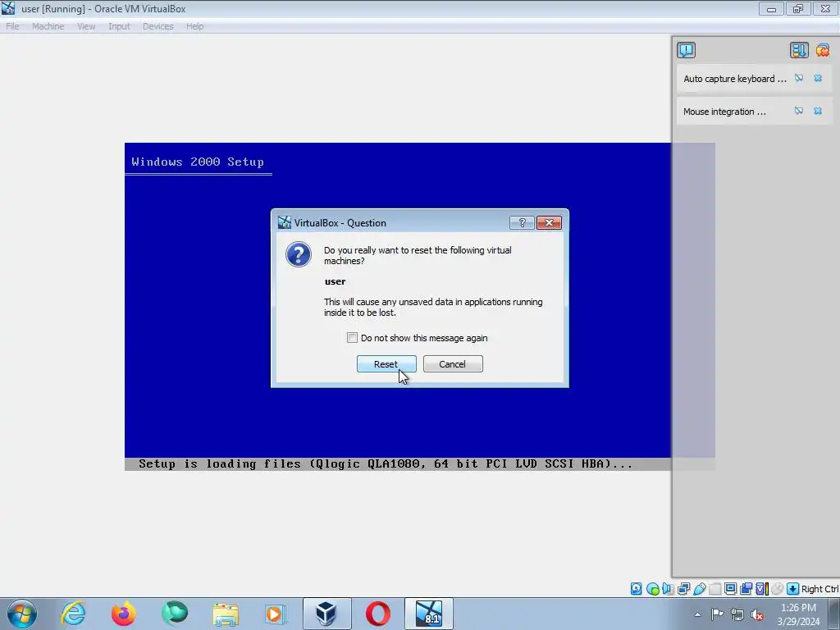Restore down the VirtualBox VM window
This screenshot has width=840, height=630.
coord(798,8)
